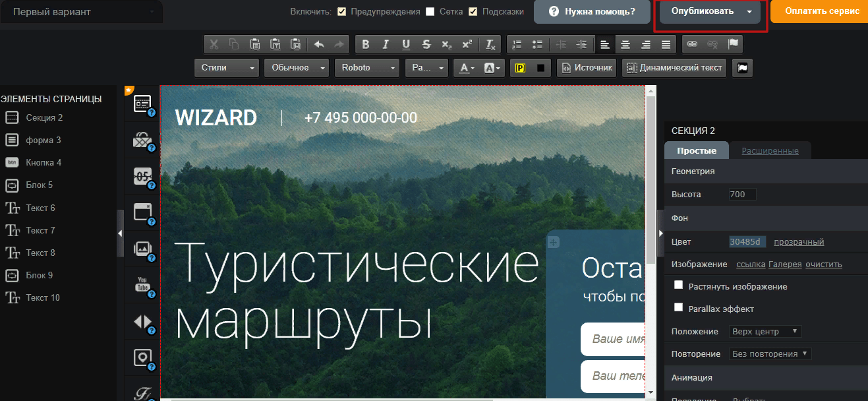Click the 30485d color field
The image size is (868, 401).
[x=747, y=242]
